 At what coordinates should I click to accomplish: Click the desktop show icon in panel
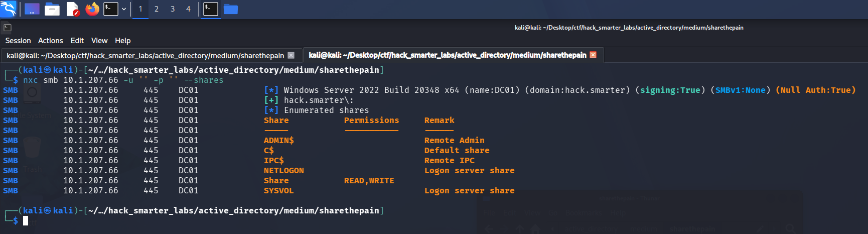click(32, 9)
